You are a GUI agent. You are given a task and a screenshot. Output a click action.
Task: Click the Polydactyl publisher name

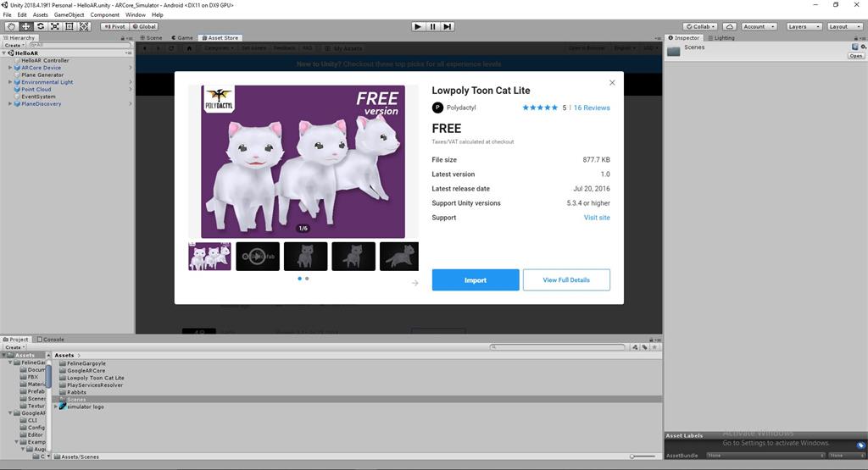(461, 108)
